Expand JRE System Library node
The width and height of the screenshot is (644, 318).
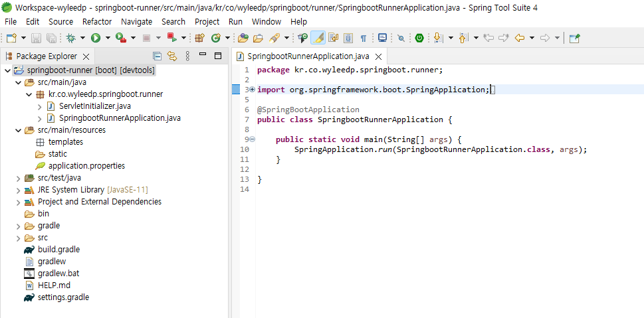click(x=18, y=191)
